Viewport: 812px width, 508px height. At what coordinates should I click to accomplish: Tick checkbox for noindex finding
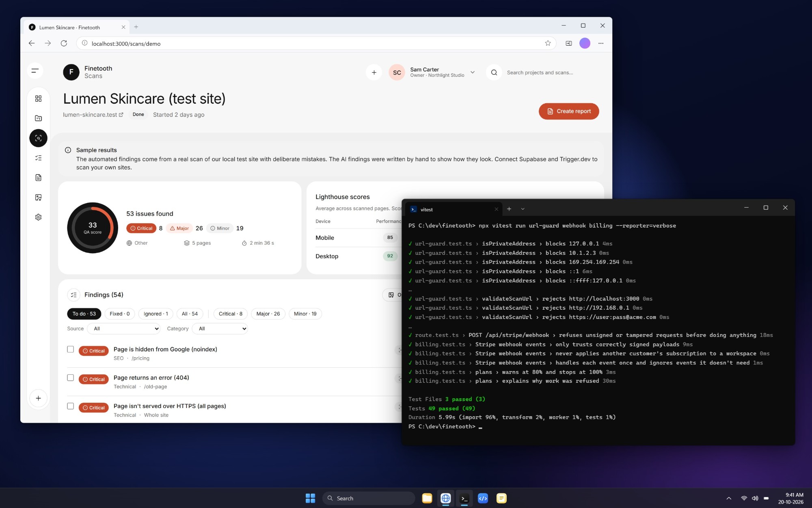pyautogui.click(x=70, y=349)
